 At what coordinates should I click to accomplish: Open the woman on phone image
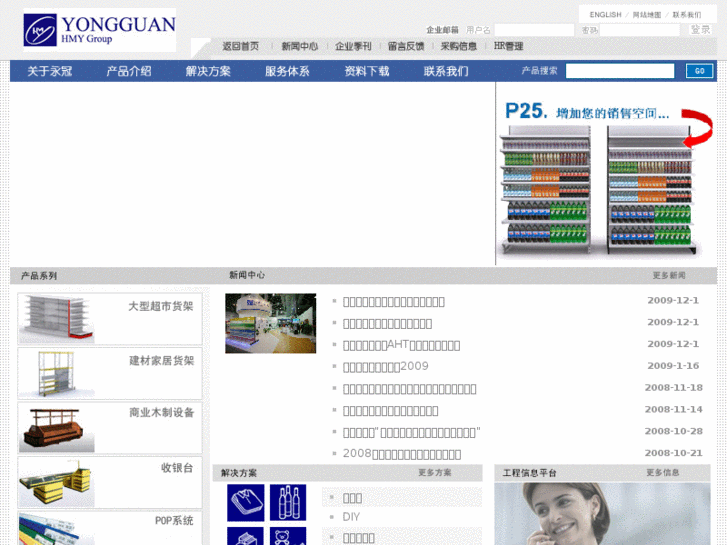[602, 514]
